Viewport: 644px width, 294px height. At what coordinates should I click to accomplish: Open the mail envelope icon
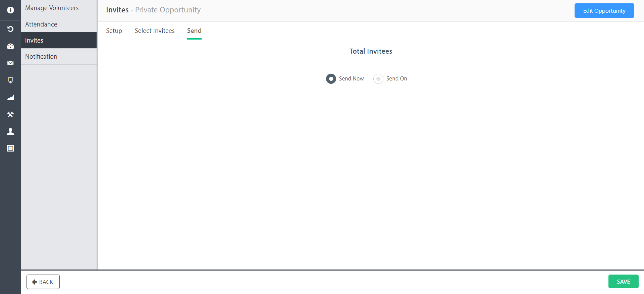(10, 63)
